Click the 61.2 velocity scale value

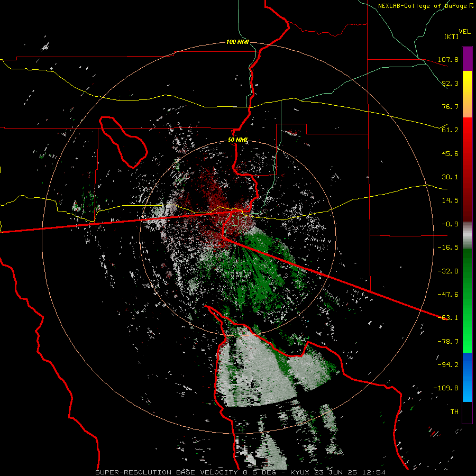point(450,130)
